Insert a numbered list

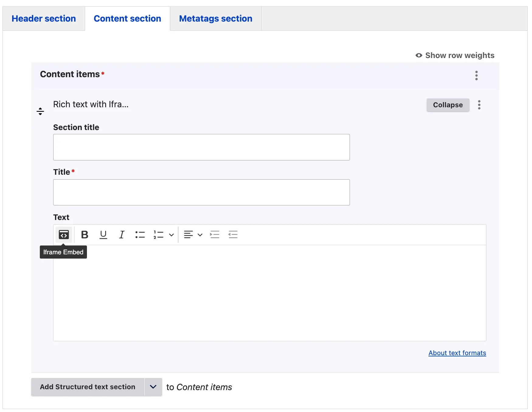pos(158,235)
